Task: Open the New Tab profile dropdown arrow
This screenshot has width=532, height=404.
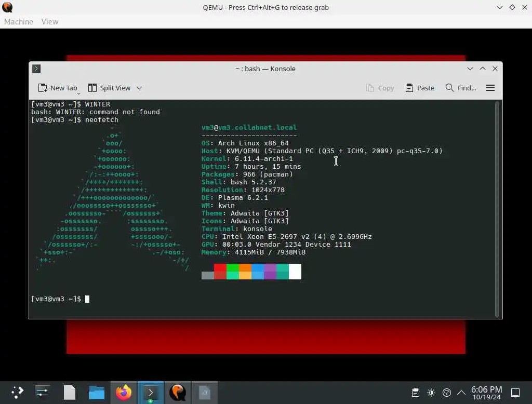Action: (79, 93)
